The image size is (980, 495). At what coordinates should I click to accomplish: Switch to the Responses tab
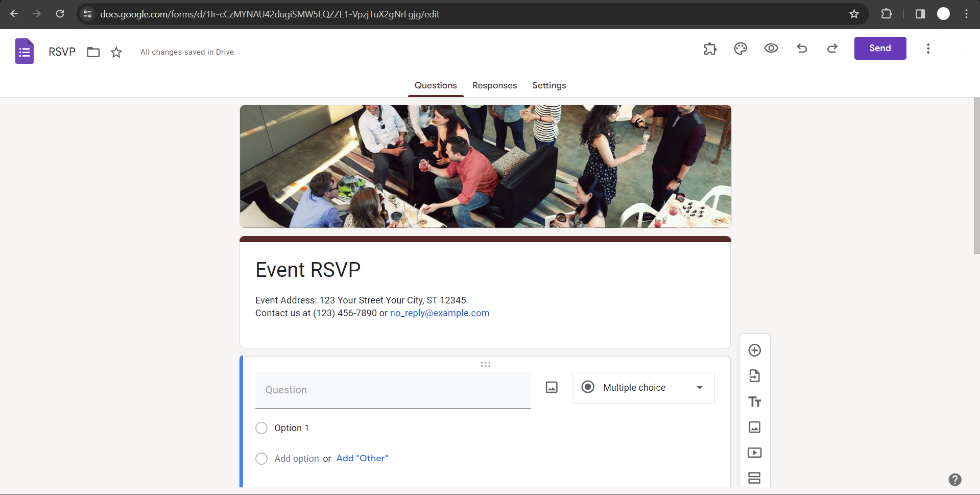(494, 85)
